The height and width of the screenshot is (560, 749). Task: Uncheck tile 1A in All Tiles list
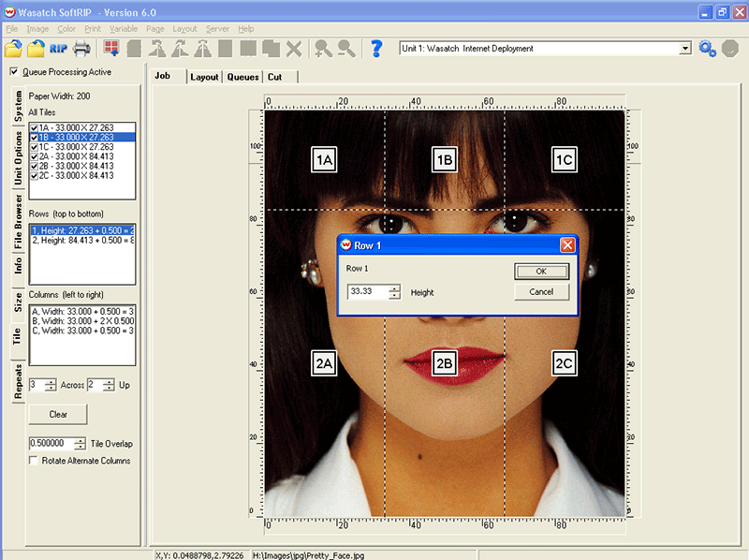(x=35, y=127)
